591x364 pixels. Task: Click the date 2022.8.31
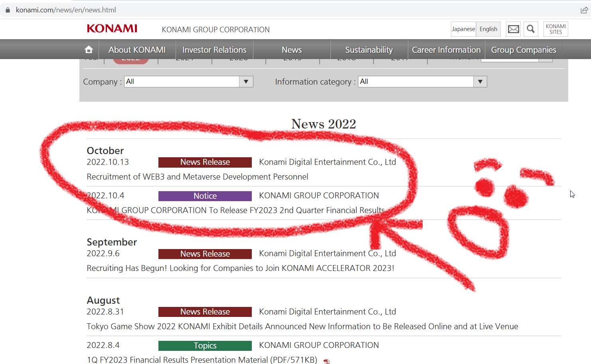pos(105,312)
